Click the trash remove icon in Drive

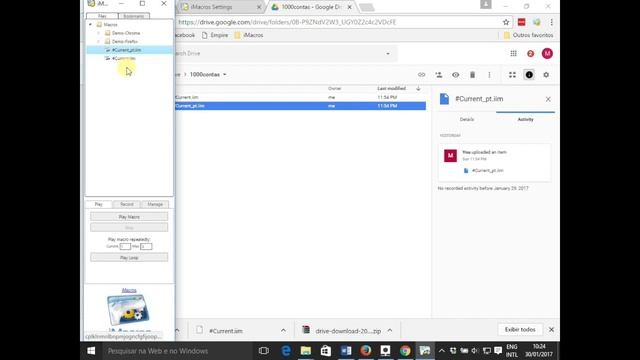click(x=472, y=75)
